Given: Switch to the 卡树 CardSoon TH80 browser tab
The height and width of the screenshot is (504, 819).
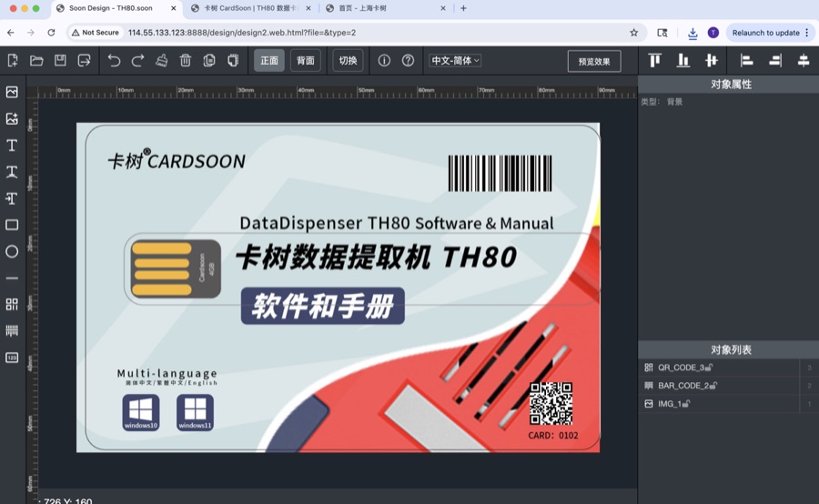Looking at the screenshot, I should (249, 8).
